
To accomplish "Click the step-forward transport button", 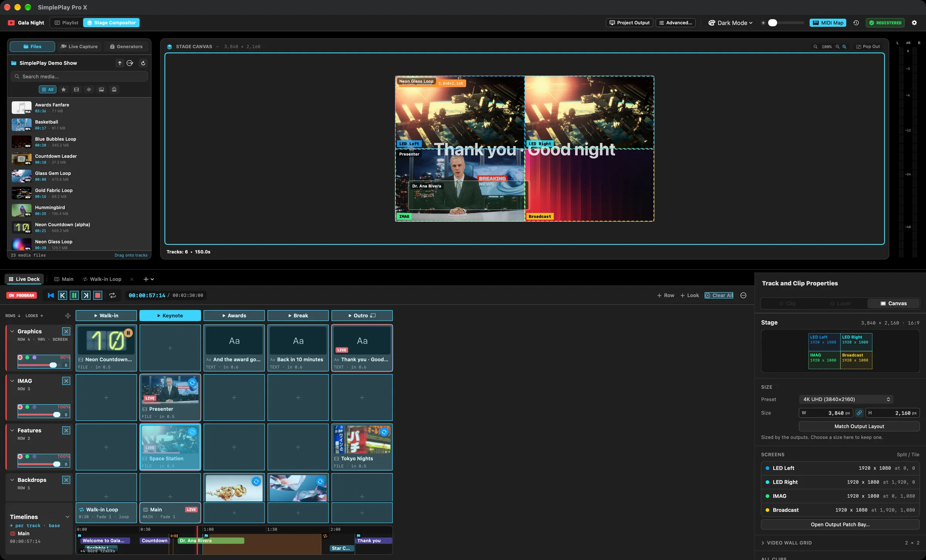I will 86,295.
